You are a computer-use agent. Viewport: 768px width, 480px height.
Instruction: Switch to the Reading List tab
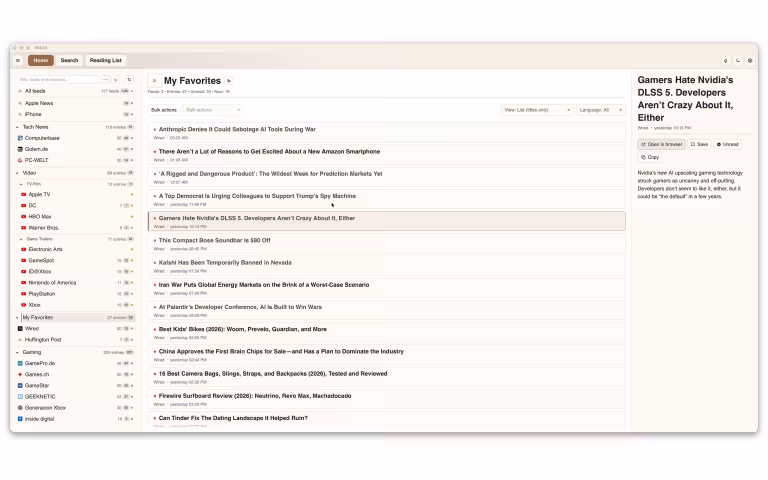(105, 60)
